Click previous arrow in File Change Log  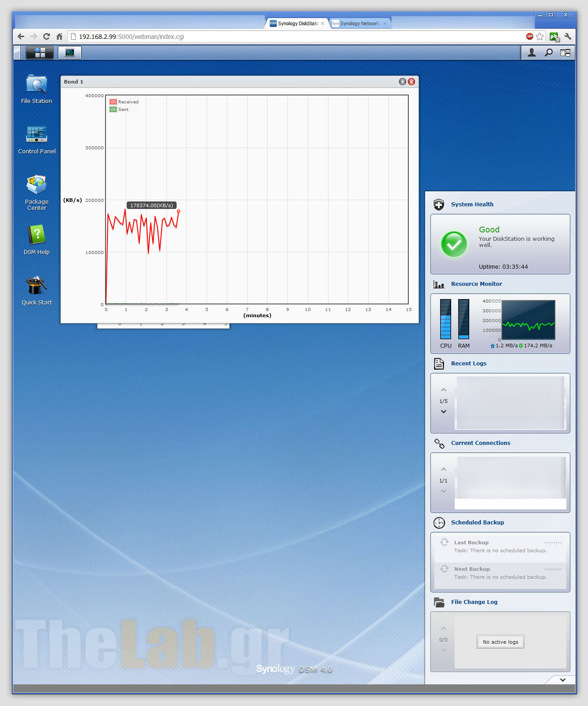coord(444,628)
